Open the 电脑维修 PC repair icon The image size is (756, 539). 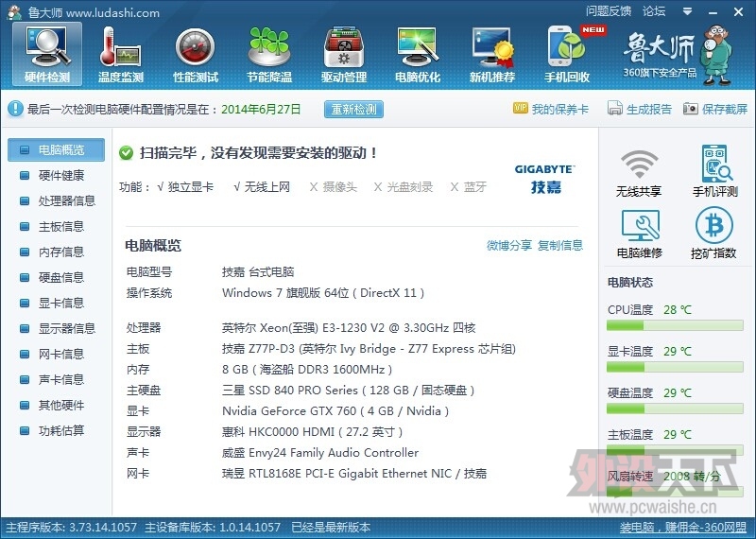[640, 234]
